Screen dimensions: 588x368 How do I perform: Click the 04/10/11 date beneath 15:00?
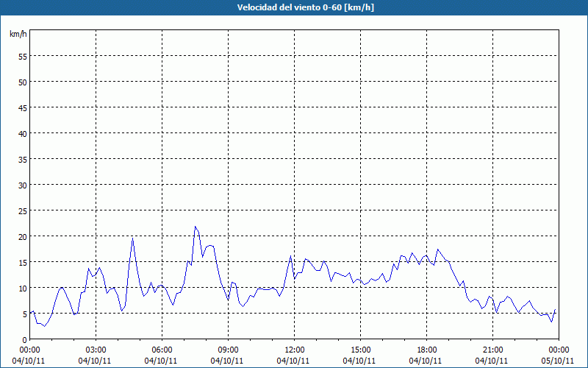click(359, 361)
